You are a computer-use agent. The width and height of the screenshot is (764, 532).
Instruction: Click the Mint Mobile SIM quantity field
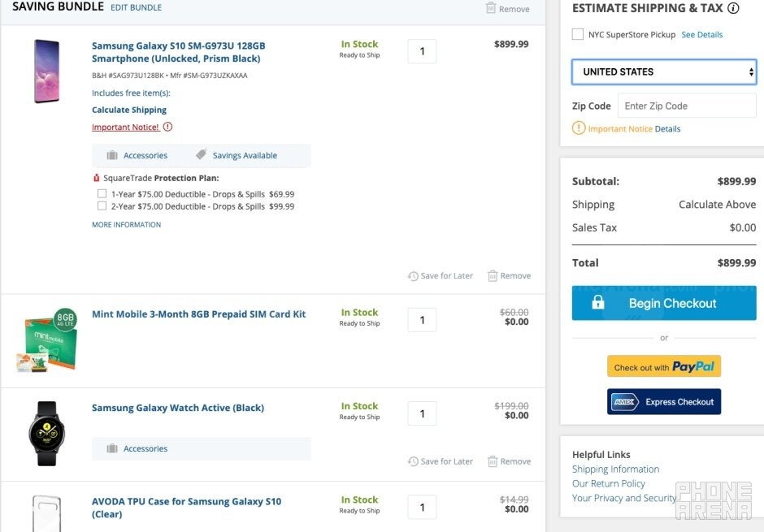[422, 320]
